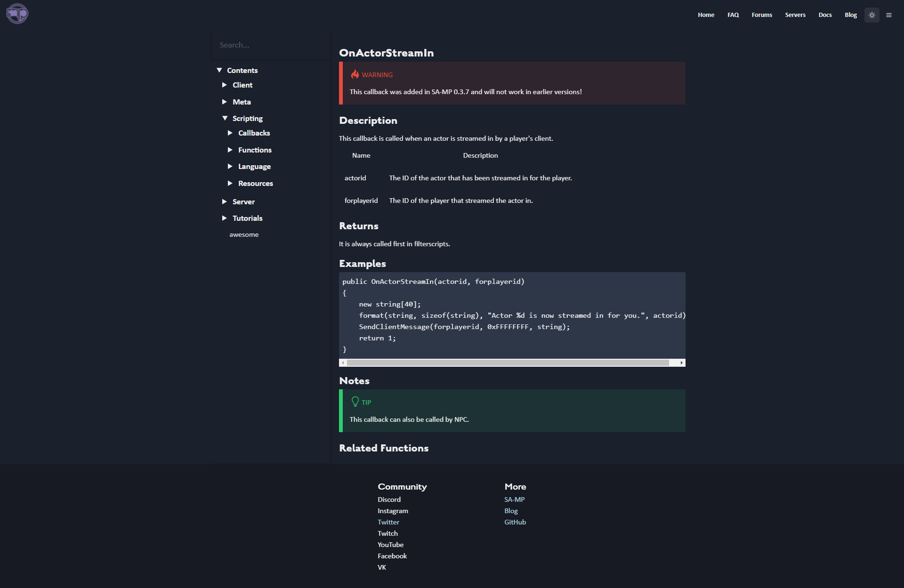Open the hamburger navigation menu
The width and height of the screenshot is (904, 588).
[889, 15]
